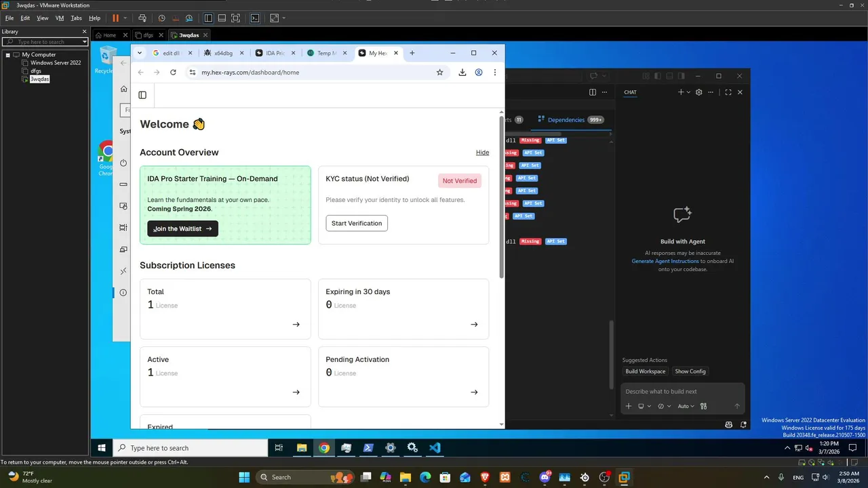The height and width of the screenshot is (488, 868).
Task: Pause the VM with the orange pause icon
Action: [115, 18]
